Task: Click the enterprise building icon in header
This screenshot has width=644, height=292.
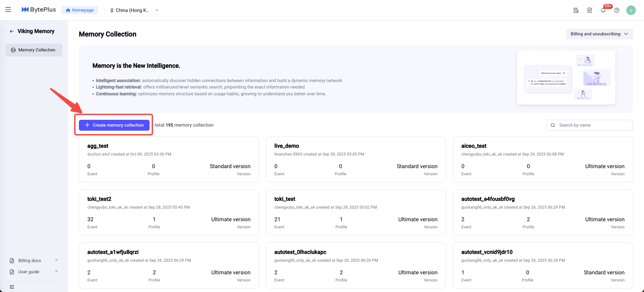Action: (x=576, y=10)
